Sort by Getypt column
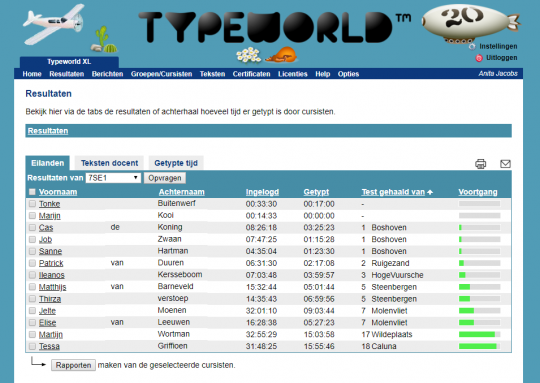Viewport: 540px width, 383px height. (x=316, y=192)
